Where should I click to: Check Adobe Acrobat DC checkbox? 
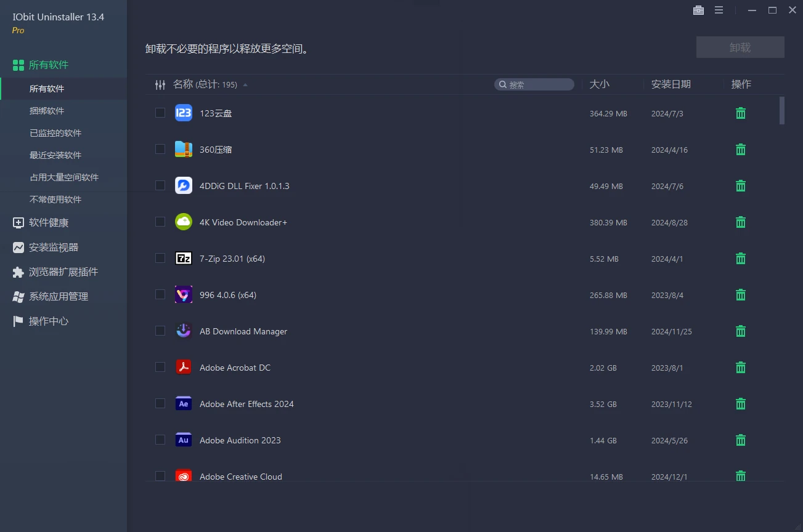(160, 367)
